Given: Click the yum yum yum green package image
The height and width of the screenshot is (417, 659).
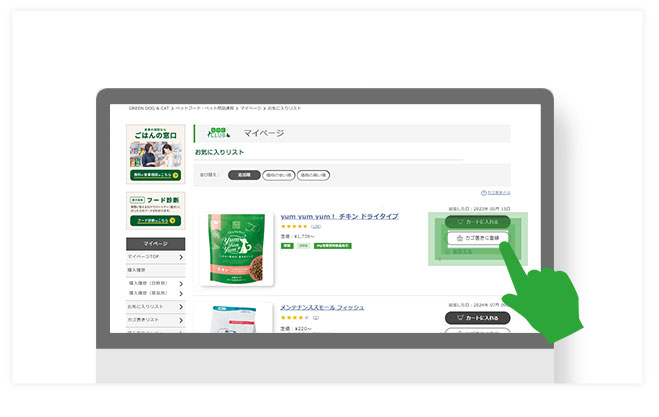Looking at the screenshot, I should coord(237,249).
